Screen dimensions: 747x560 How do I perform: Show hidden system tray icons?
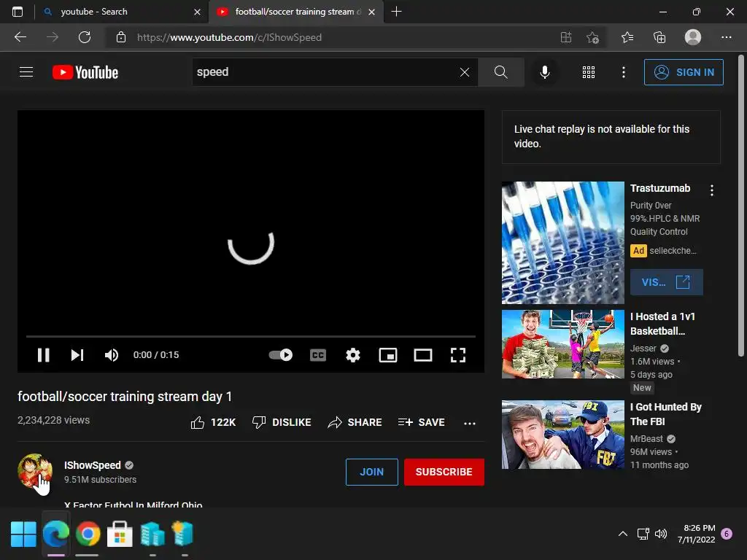pyautogui.click(x=623, y=534)
